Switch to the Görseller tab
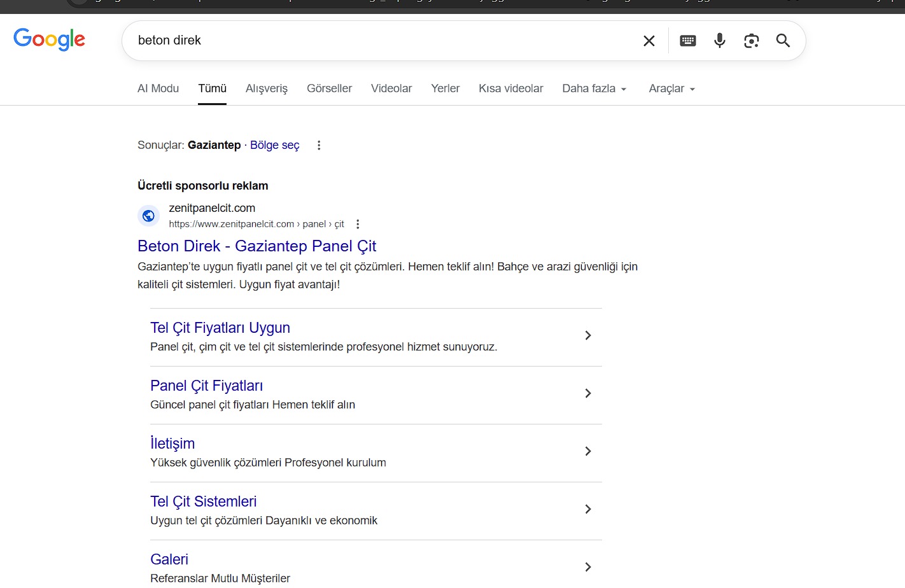Image resolution: width=905 pixels, height=588 pixels. 329,88
